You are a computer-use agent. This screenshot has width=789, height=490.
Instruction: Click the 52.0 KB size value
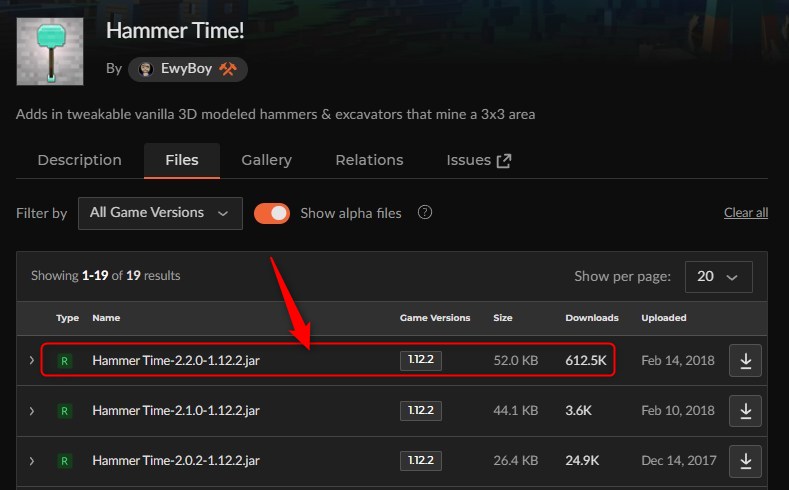tap(516, 360)
